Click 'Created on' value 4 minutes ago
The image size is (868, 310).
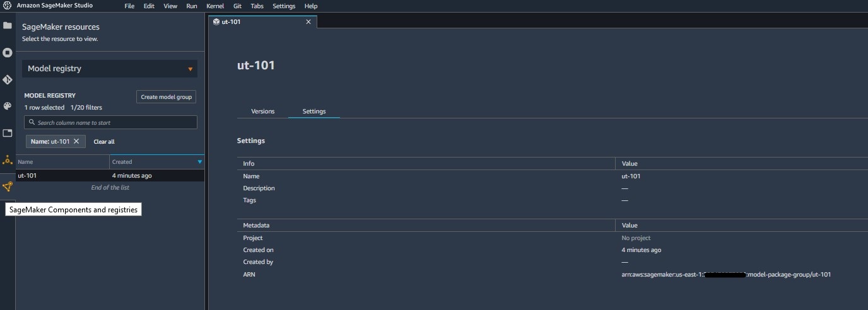coord(642,250)
